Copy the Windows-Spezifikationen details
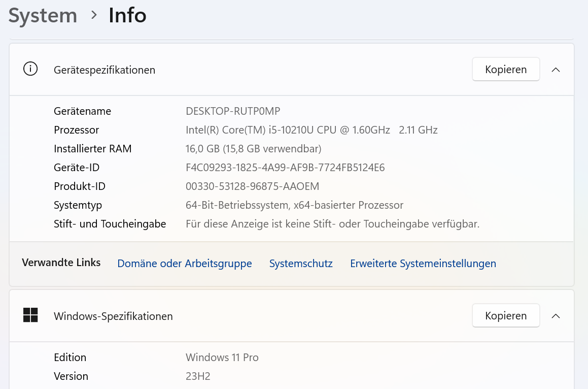This screenshot has width=588, height=389. [506, 316]
